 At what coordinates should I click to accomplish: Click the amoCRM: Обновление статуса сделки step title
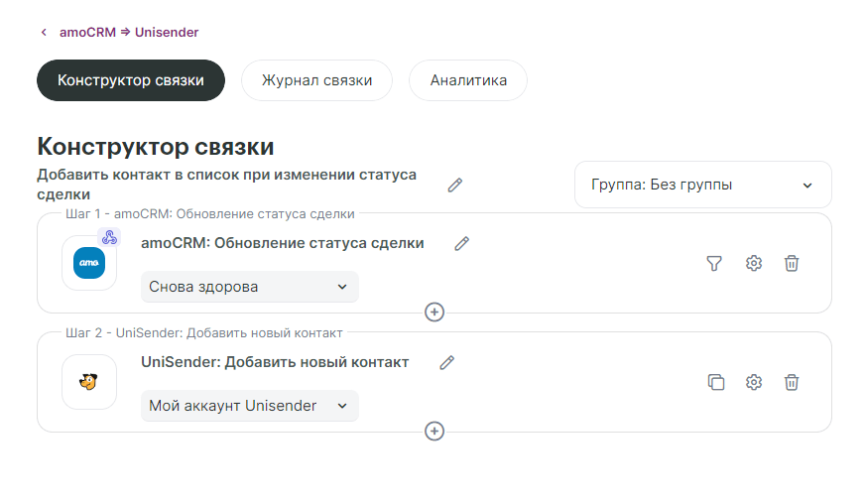click(x=283, y=243)
